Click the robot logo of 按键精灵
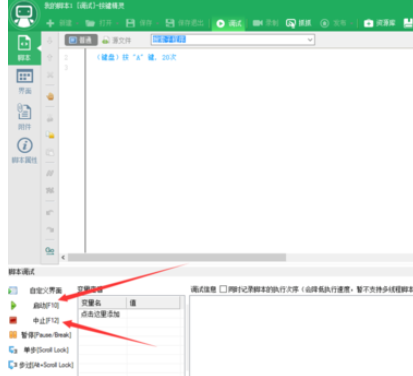This screenshot has width=413, height=376. point(24,15)
